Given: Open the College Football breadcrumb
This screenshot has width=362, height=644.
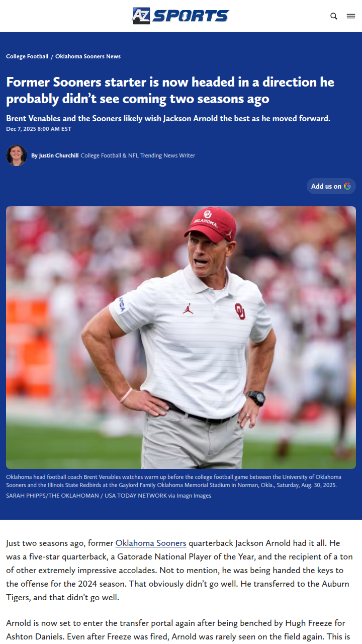Looking at the screenshot, I should point(27,56).
